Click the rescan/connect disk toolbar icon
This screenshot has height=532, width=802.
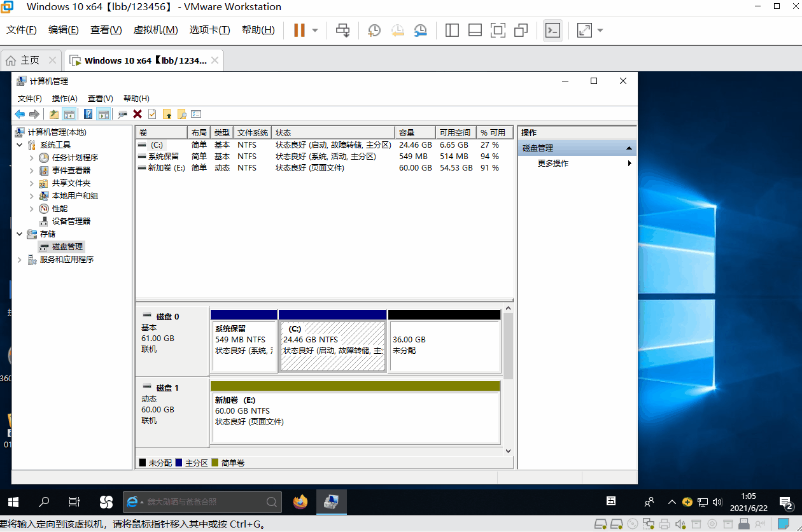(123, 114)
